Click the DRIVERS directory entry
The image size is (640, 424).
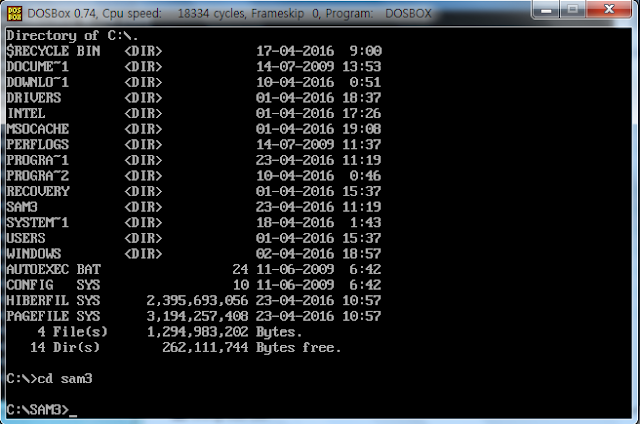34,99
